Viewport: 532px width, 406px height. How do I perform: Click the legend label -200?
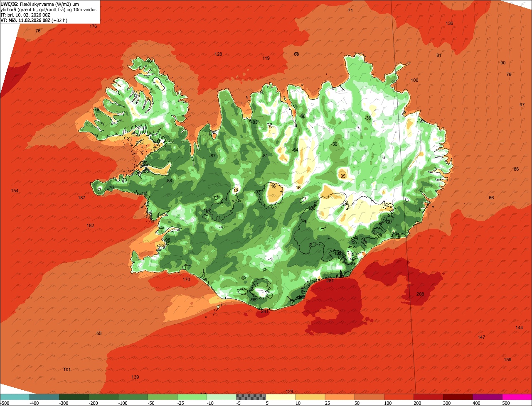click(93, 403)
